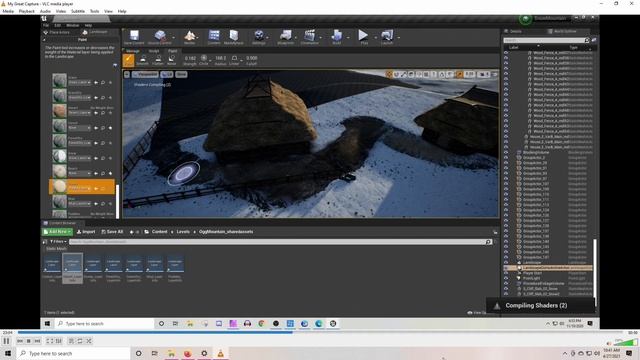Switch to landscape Sculpt tab
640x360 pixels.
tap(154, 51)
